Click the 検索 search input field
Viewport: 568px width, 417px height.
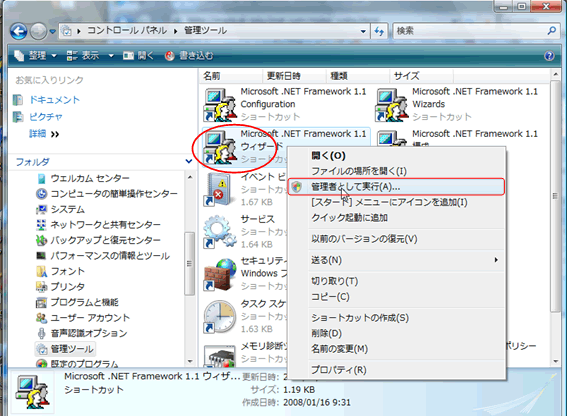tap(470, 31)
